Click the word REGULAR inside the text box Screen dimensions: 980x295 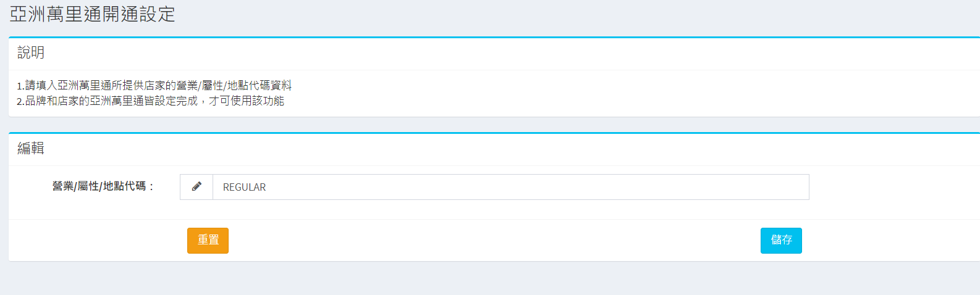pyautogui.click(x=244, y=187)
